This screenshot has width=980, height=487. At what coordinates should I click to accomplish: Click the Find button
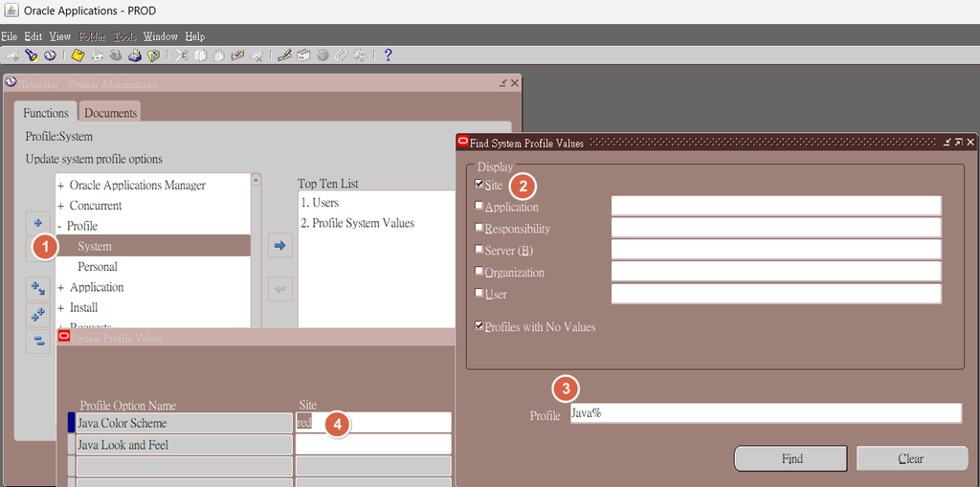791,458
